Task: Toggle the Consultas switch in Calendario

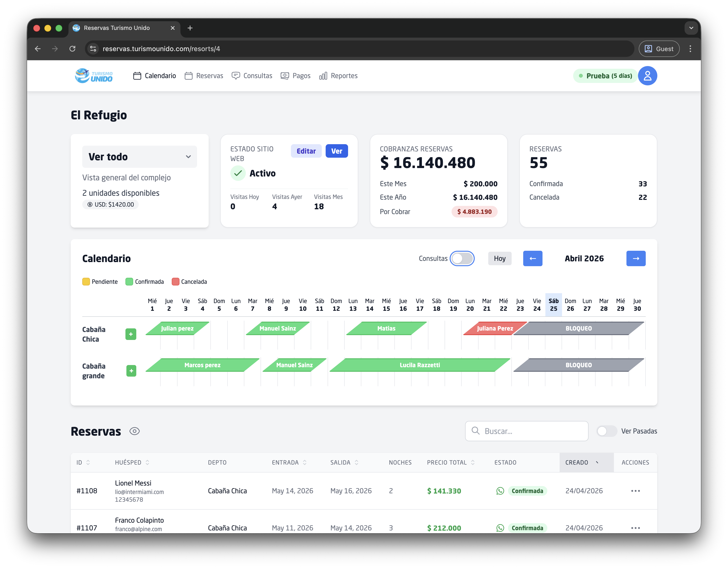Action: click(x=462, y=258)
